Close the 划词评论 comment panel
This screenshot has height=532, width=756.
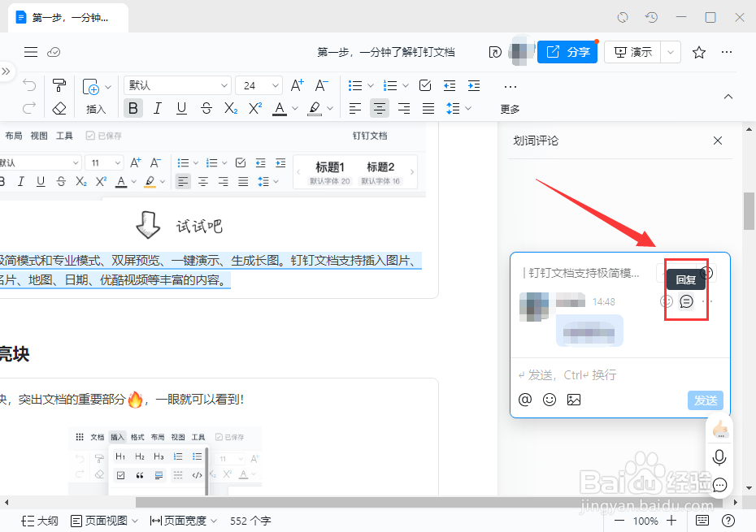718,141
